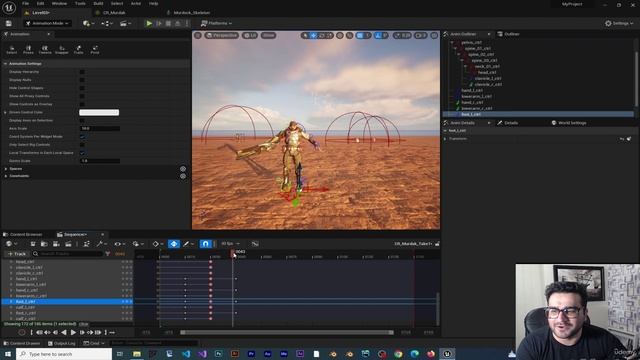The height and width of the screenshot is (360, 640).
Task: Click the Select tool in Animation panel
Action: (x=11, y=50)
